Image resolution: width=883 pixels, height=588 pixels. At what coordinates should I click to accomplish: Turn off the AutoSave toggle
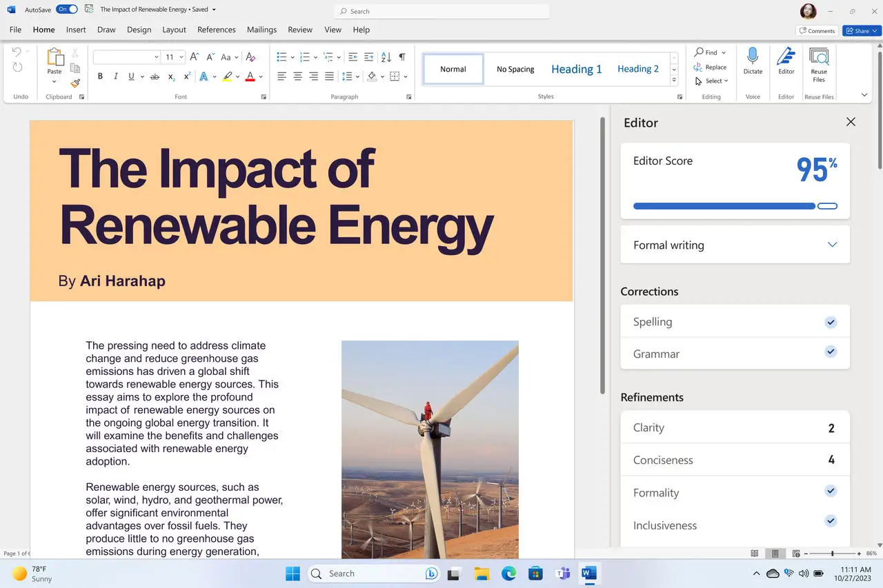(66, 10)
